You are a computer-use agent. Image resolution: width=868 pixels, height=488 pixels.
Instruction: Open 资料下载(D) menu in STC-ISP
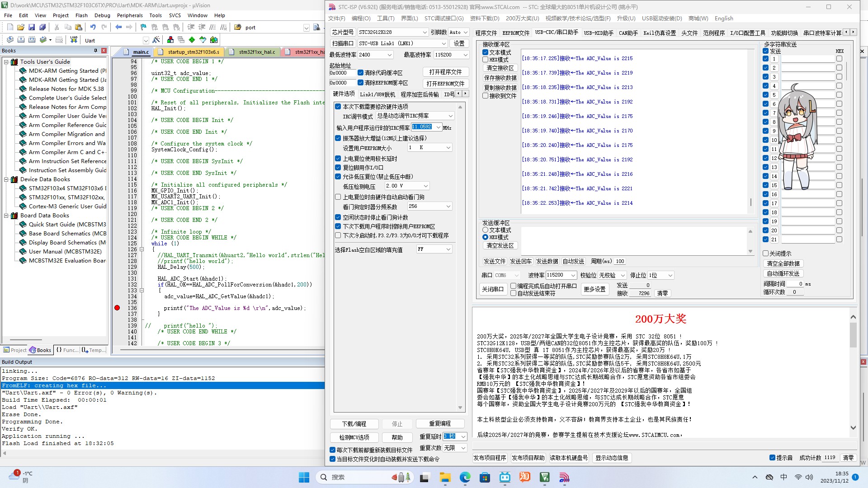point(485,19)
